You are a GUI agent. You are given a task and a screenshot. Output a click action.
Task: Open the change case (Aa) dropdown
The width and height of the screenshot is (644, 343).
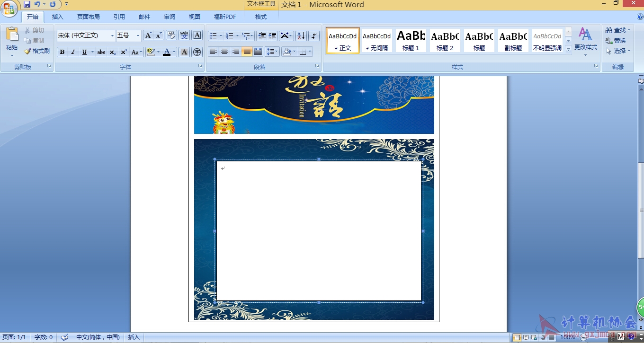click(x=137, y=52)
